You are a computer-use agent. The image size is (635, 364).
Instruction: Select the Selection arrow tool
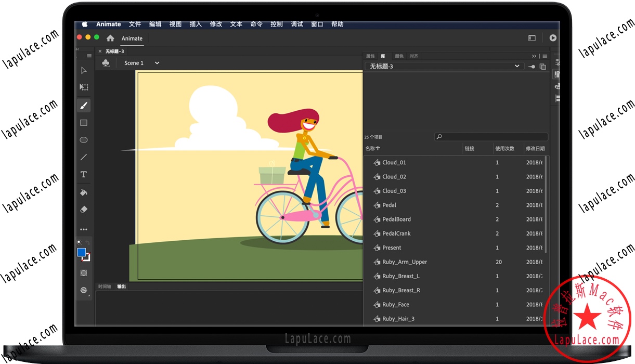click(84, 70)
